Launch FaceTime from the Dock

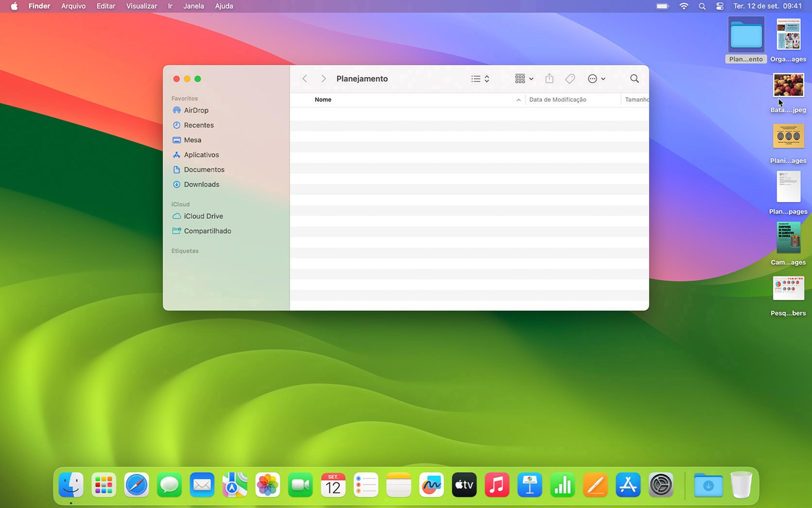point(300,485)
